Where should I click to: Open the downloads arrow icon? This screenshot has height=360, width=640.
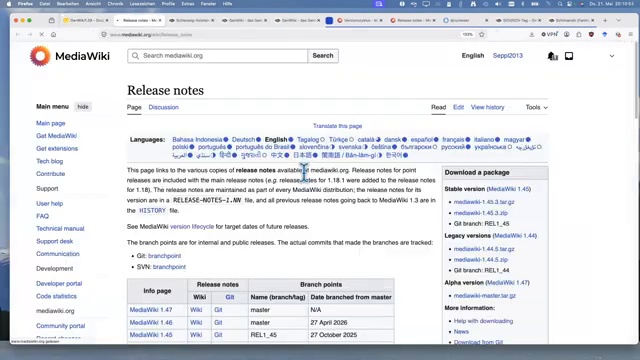pos(531,35)
